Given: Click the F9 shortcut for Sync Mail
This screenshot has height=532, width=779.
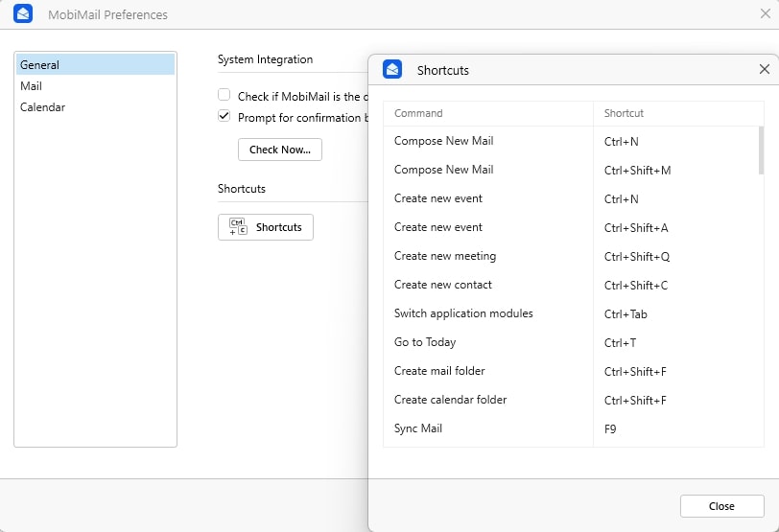Looking at the screenshot, I should [x=610, y=429].
